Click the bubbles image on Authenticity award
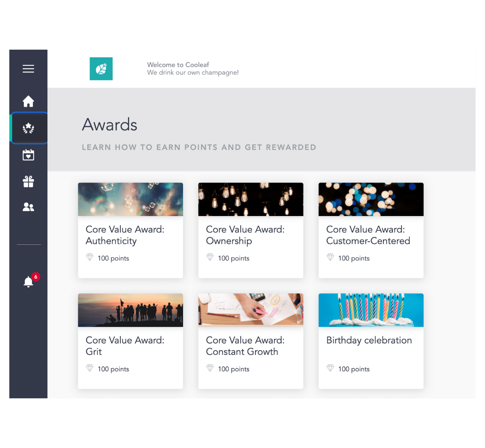Image resolution: width=485 pixels, height=448 pixels. 130,199
